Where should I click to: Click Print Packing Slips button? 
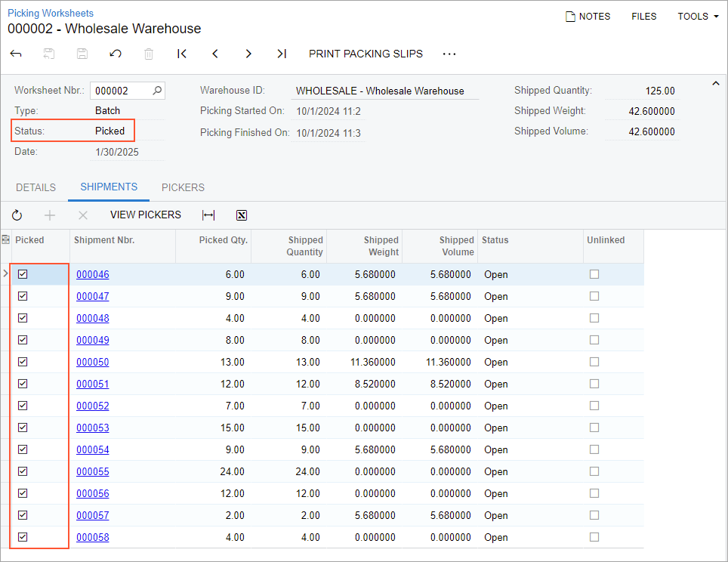tap(366, 54)
